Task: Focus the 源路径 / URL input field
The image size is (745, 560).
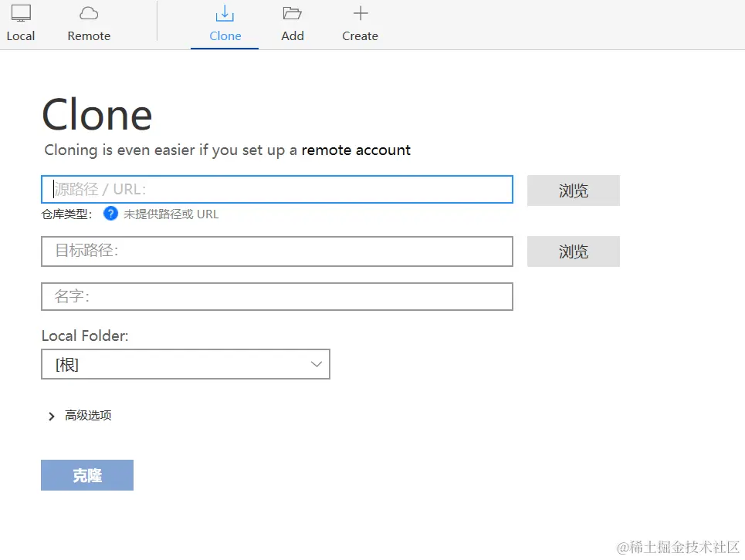Action: pyautogui.click(x=277, y=189)
